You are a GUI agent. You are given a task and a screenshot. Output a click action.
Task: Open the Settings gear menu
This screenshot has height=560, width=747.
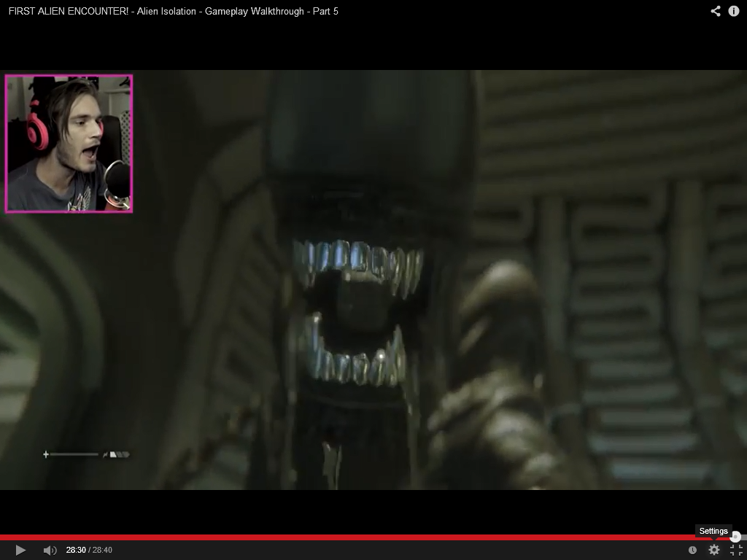point(714,551)
